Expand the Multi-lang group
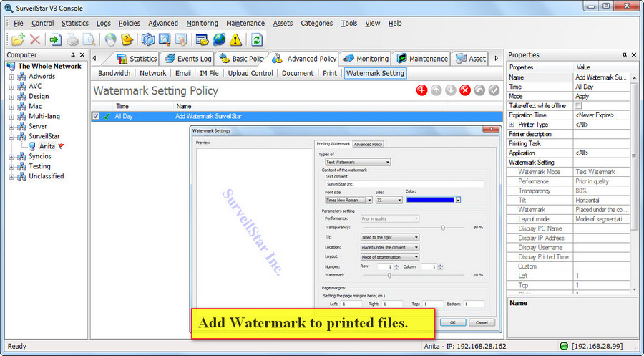This screenshot has width=644, height=356. point(11,116)
